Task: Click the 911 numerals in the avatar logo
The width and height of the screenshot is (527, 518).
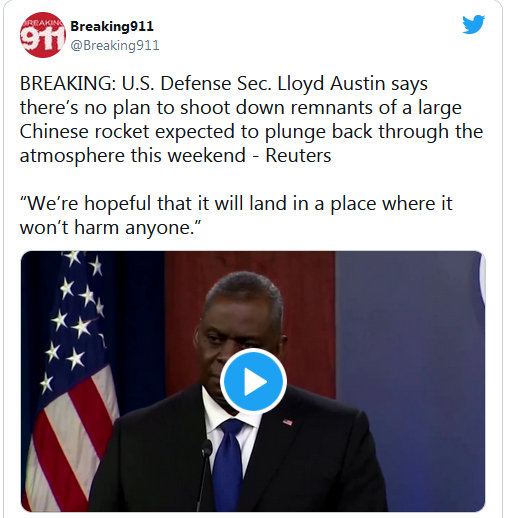Action: (42, 37)
